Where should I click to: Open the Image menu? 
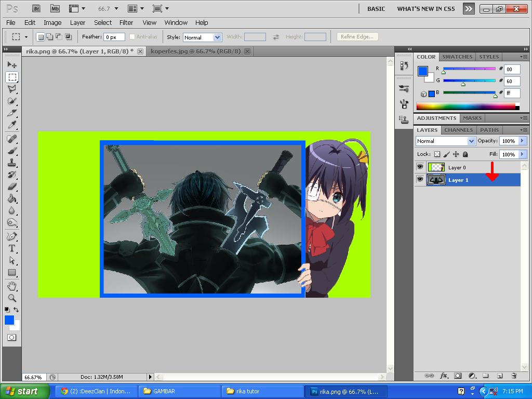(52, 23)
